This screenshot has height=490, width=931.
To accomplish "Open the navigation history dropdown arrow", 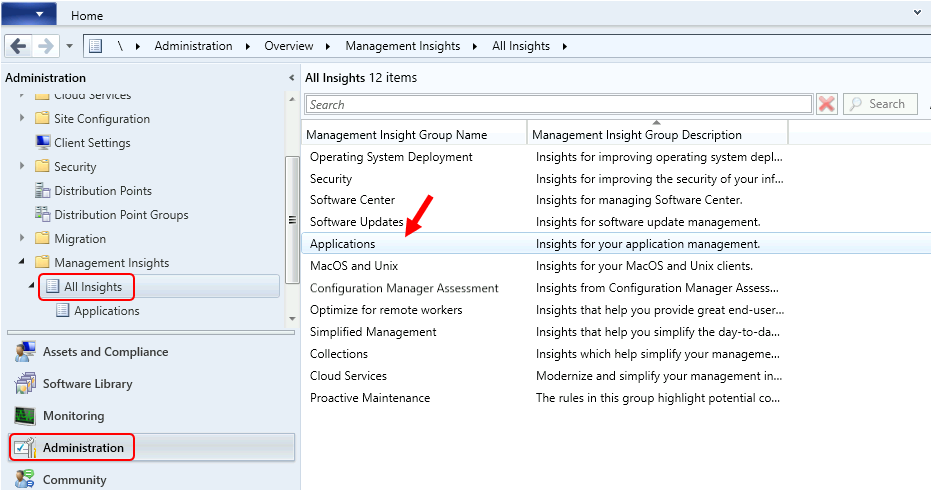I will (x=69, y=46).
